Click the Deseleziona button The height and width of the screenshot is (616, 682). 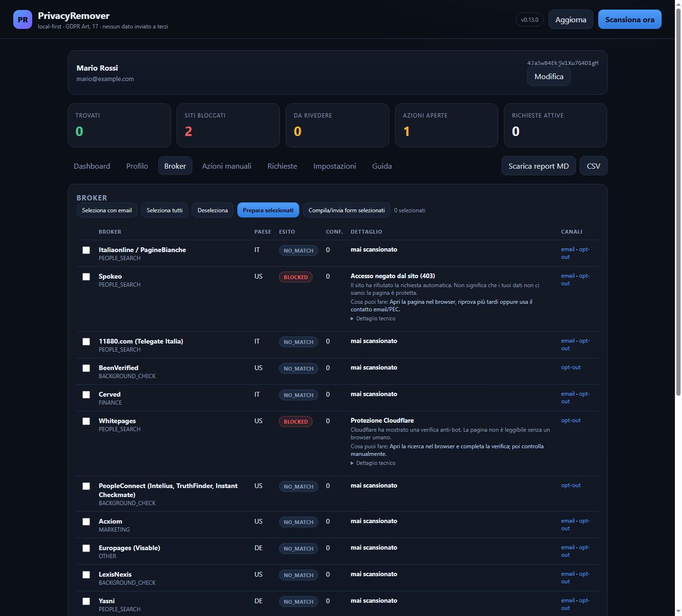[213, 210]
